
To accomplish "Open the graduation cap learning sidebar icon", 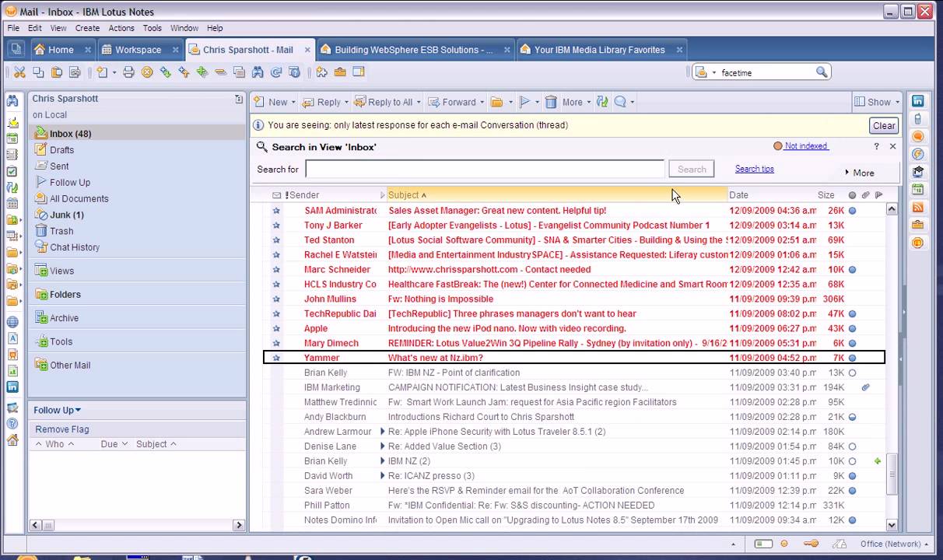I will click(918, 172).
